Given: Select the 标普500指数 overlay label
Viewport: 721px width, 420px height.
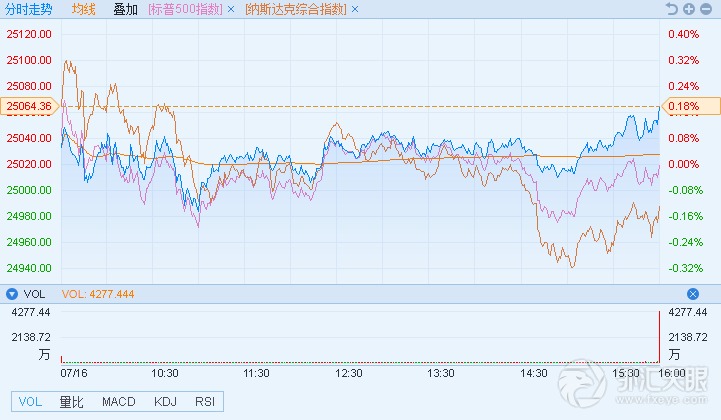Looking at the screenshot, I should 185,9.
